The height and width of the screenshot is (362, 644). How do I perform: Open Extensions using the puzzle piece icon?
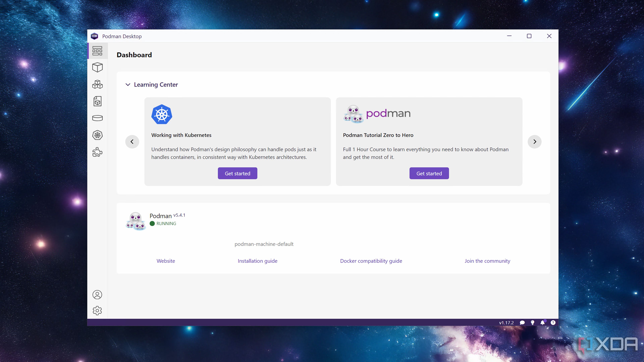(97, 152)
